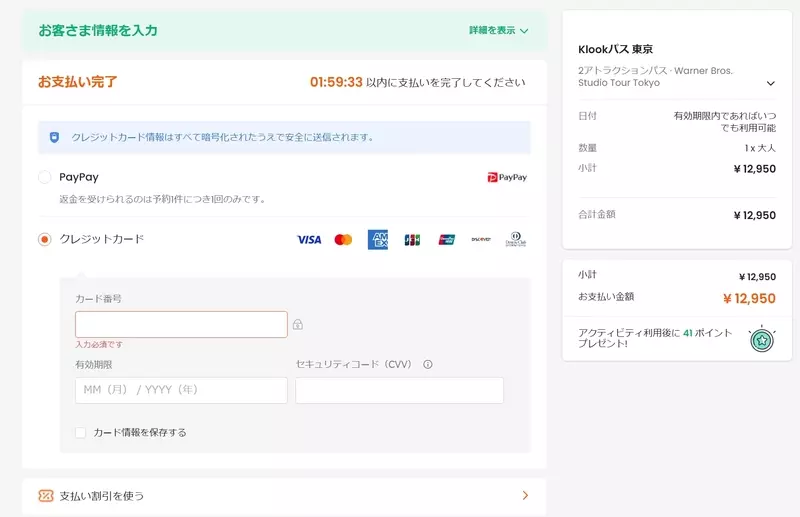Click the UnionPay card logo
This screenshot has width=800, height=517.
click(446, 240)
